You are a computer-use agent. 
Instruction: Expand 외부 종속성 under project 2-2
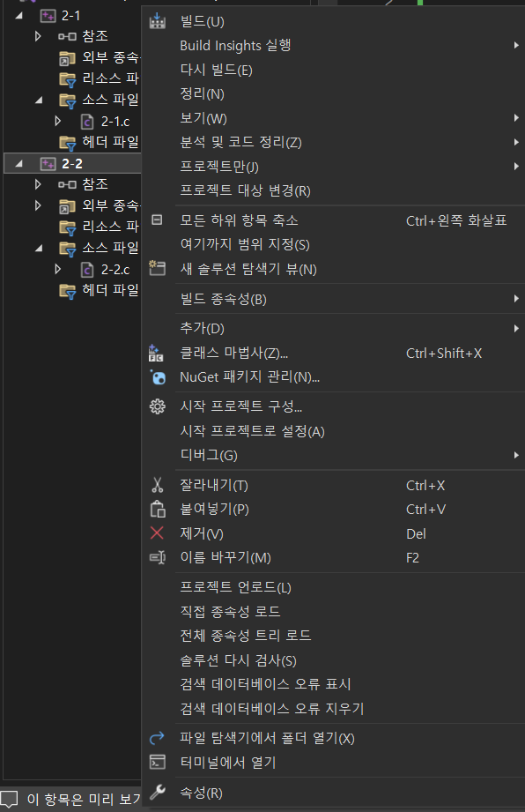38,205
